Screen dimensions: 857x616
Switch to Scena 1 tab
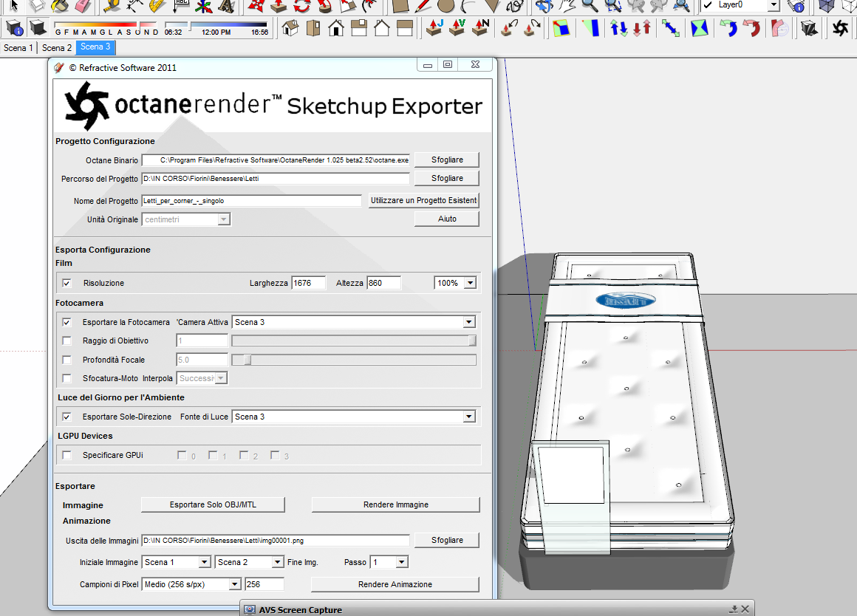click(x=18, y=47)
